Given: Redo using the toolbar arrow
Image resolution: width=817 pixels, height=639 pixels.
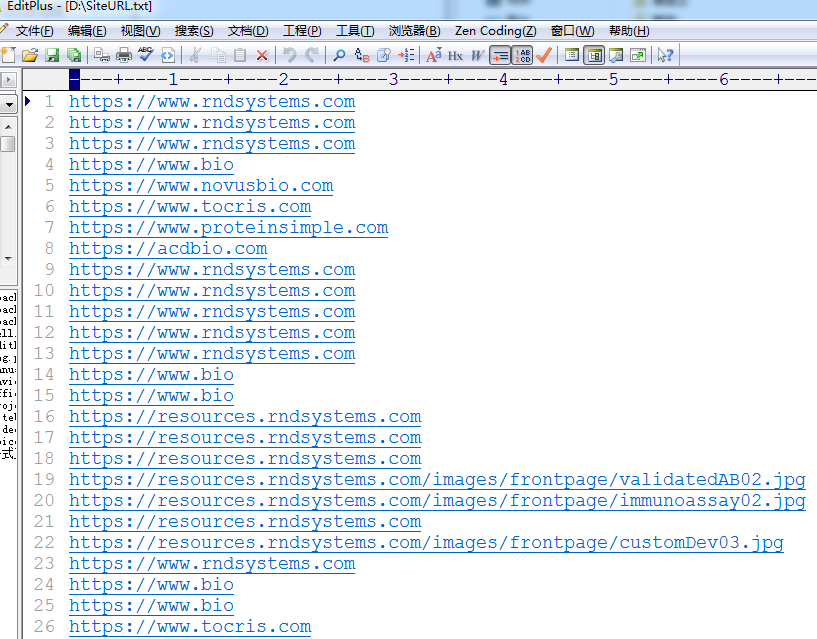Looking at the screenshot, I should (312, 55).
